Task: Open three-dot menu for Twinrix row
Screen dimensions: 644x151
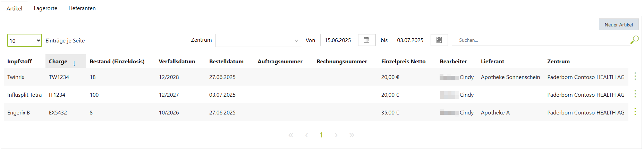Action: click(x=635, y=77)
